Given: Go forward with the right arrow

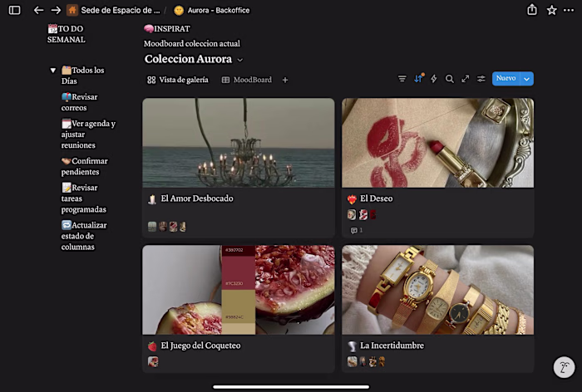Looking at the screenshot, I should [x=56, y=10].
